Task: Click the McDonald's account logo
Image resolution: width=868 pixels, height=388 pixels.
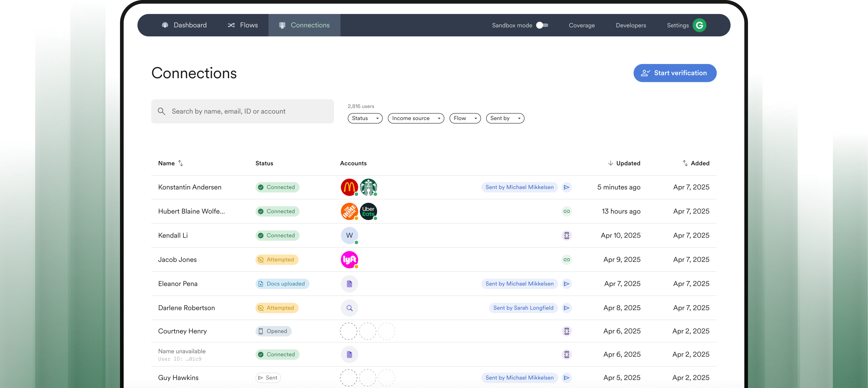Action: (x=349, y=187)
